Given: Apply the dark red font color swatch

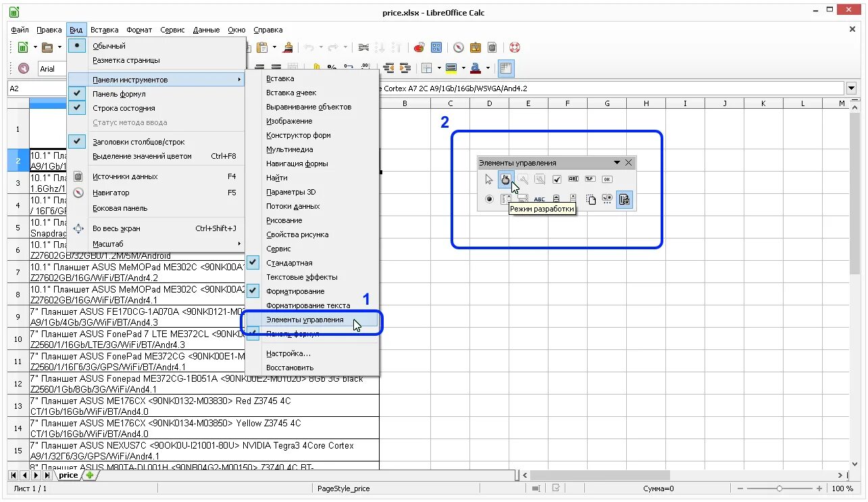Looking at the screenshot, I should (x=476, y=68).
